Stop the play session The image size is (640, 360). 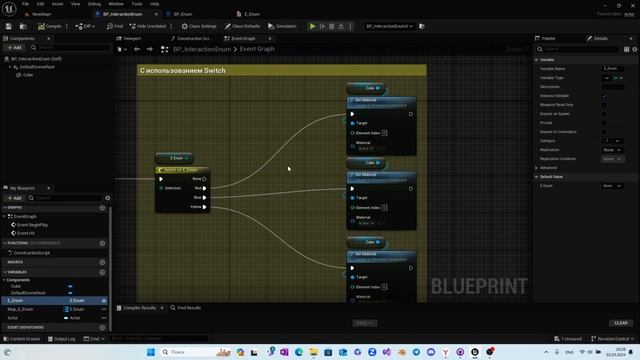[332, 26]
